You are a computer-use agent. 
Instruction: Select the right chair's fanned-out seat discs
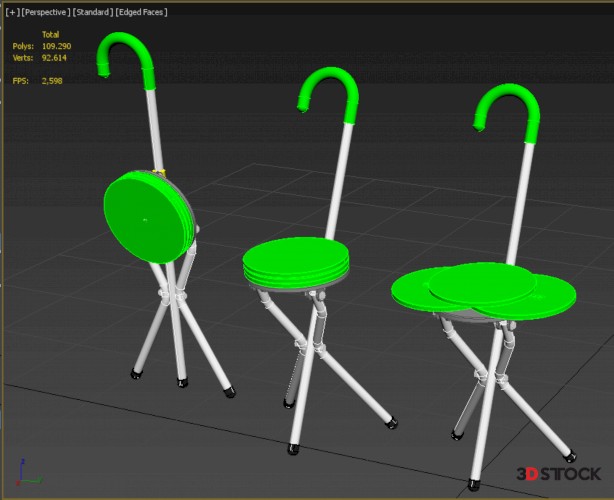pos(484,291)
